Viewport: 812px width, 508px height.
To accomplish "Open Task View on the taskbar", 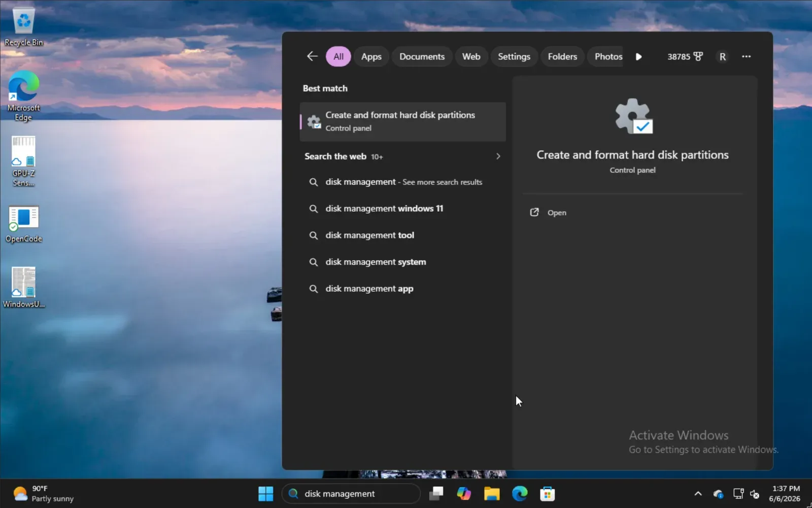I will [x=436, y=493].
